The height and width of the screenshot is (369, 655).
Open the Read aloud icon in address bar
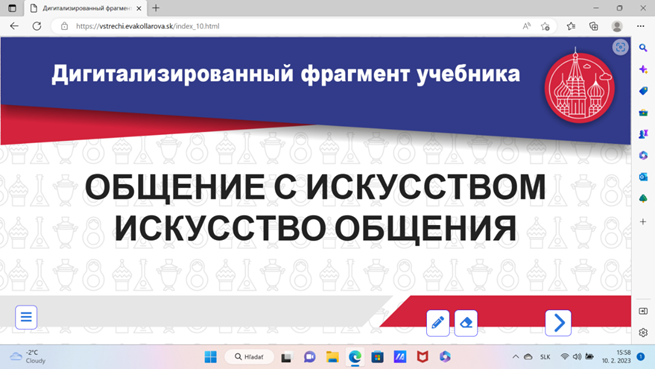[526, 26]
